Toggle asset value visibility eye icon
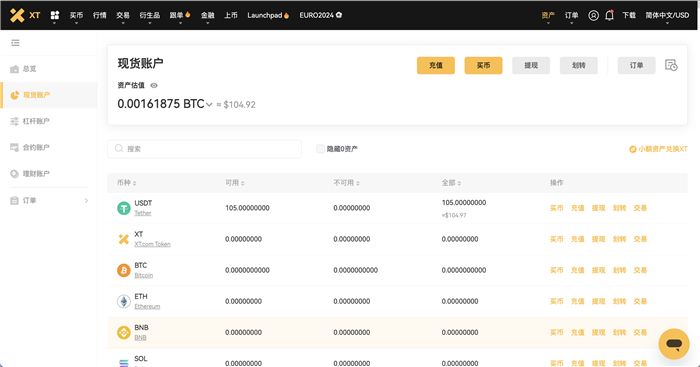Image resolution: width=700 pixels, height=367 pixels. [x=154, y=85]
